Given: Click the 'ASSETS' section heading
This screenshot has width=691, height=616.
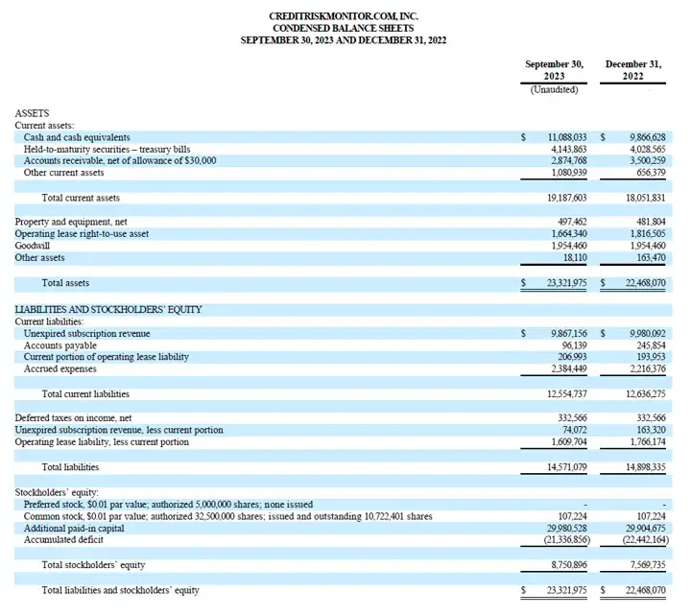Looking at the screenshot, I should click(33, 113).
